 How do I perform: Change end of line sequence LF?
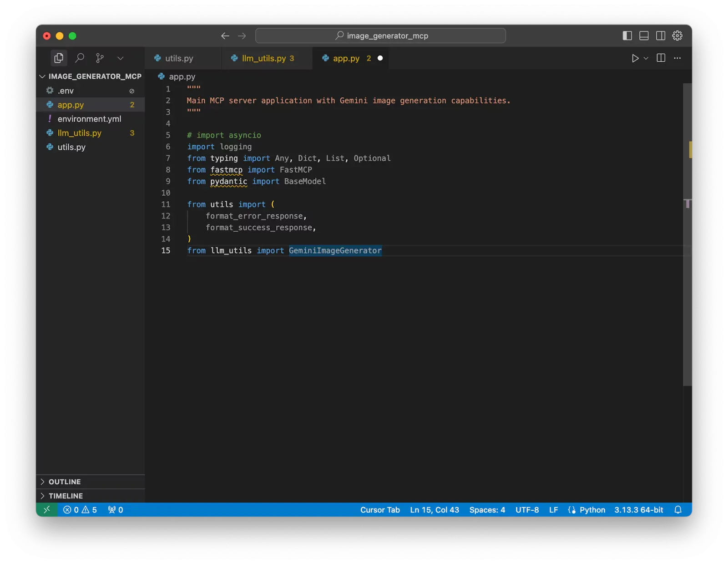coord(553,510)
